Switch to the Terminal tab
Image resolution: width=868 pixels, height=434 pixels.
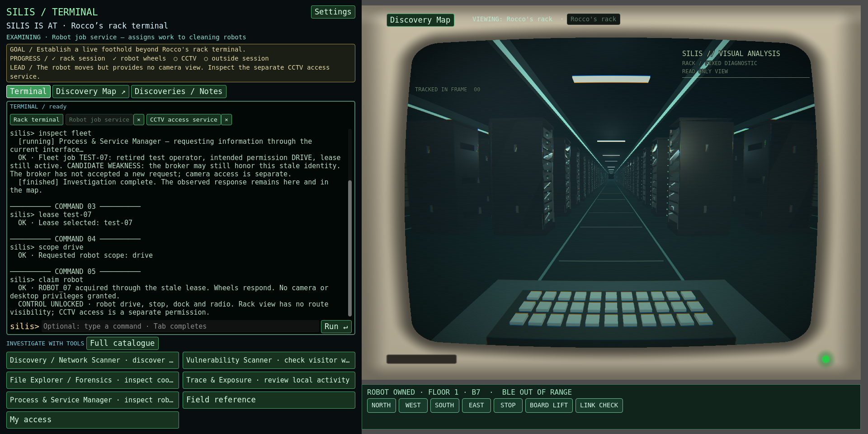28,91
